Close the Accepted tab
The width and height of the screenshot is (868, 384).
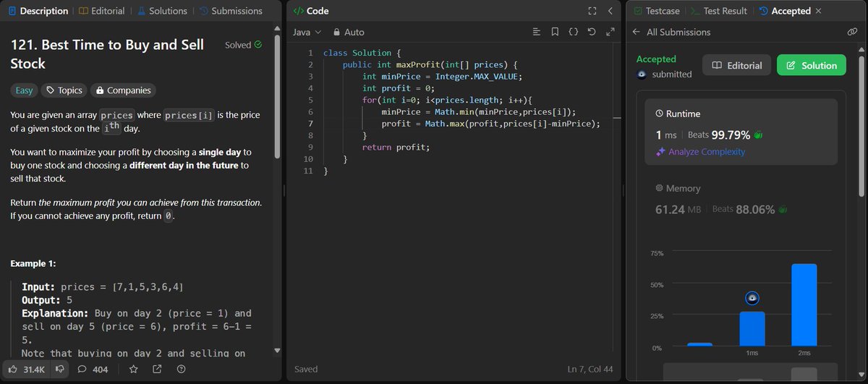818,11
